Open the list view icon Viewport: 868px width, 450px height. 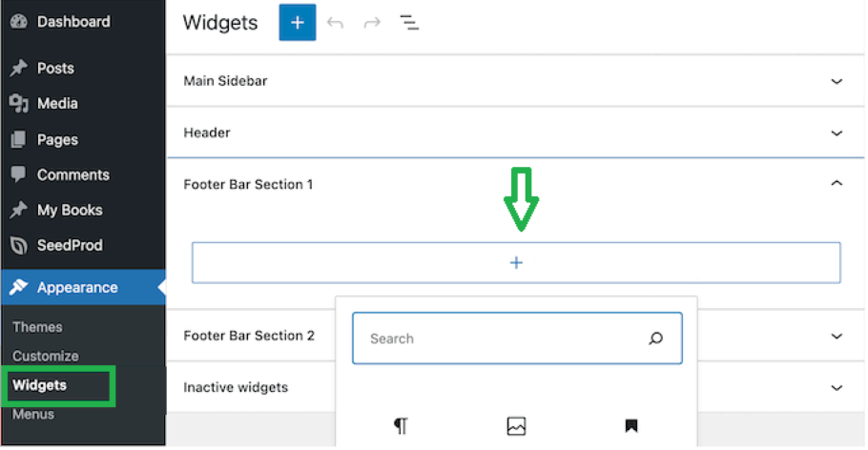pos(409,23)
